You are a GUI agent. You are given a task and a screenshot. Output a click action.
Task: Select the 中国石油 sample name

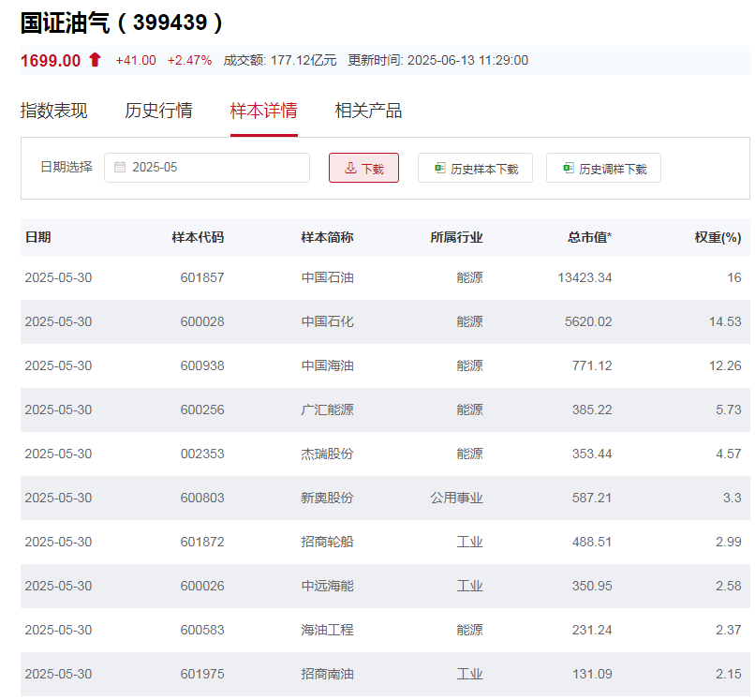pos(327,277)
